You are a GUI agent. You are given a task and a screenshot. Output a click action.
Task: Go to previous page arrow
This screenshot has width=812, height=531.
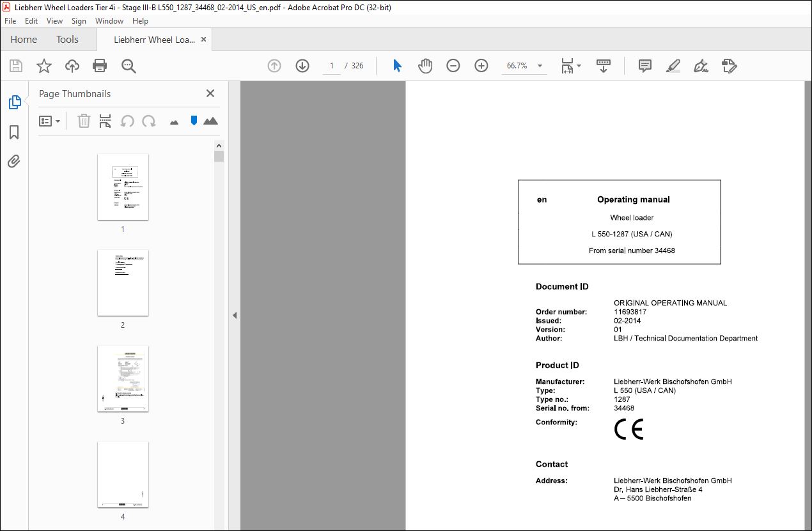(274, 66)
